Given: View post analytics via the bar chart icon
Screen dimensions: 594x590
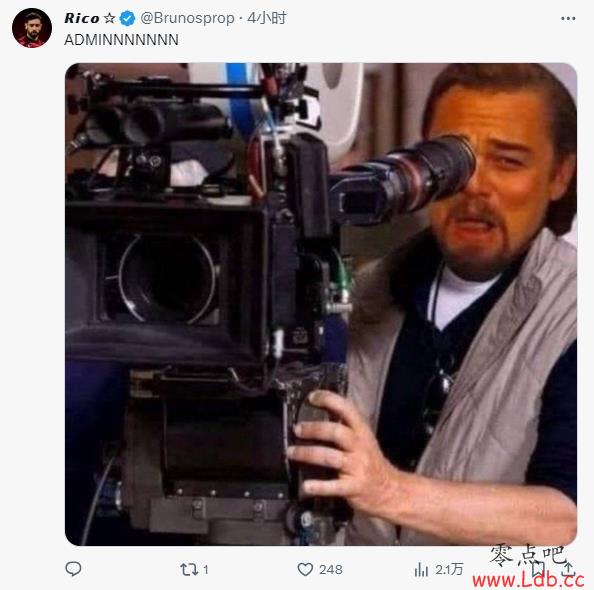Looking at the screenshot, I should click(421, 569).
